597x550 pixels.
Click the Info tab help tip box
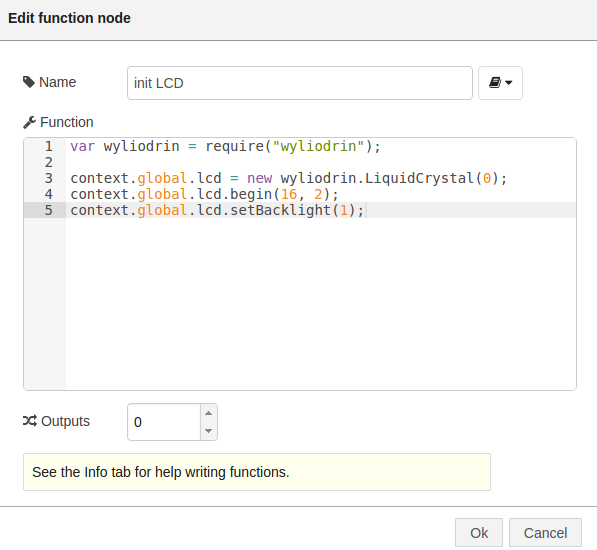[257, 472]
